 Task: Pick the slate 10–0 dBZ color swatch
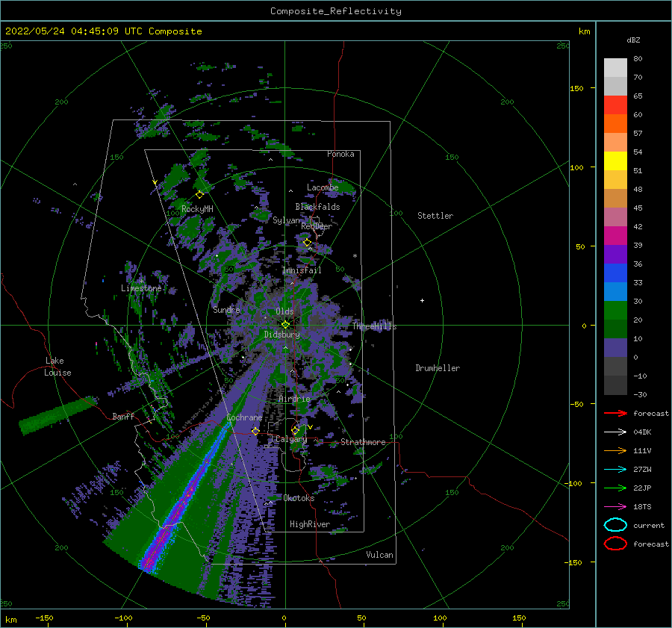click(x=615, y=348)
